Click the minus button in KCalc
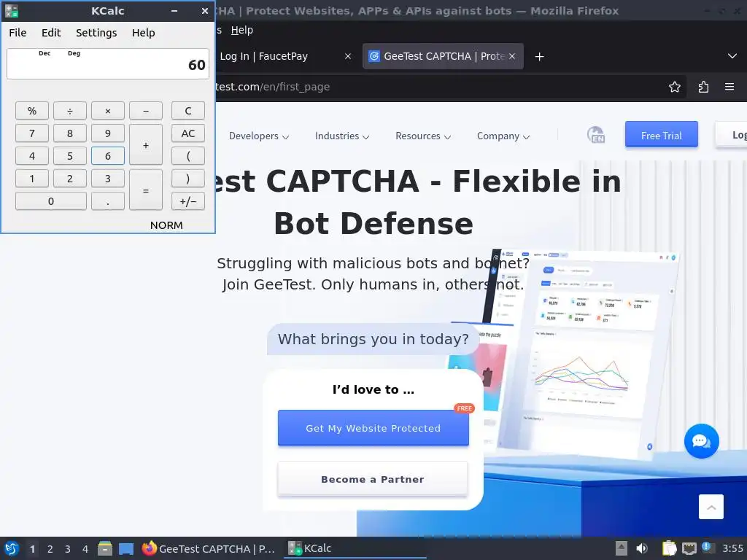The image size is (747, 560). (x=146, y=111)
